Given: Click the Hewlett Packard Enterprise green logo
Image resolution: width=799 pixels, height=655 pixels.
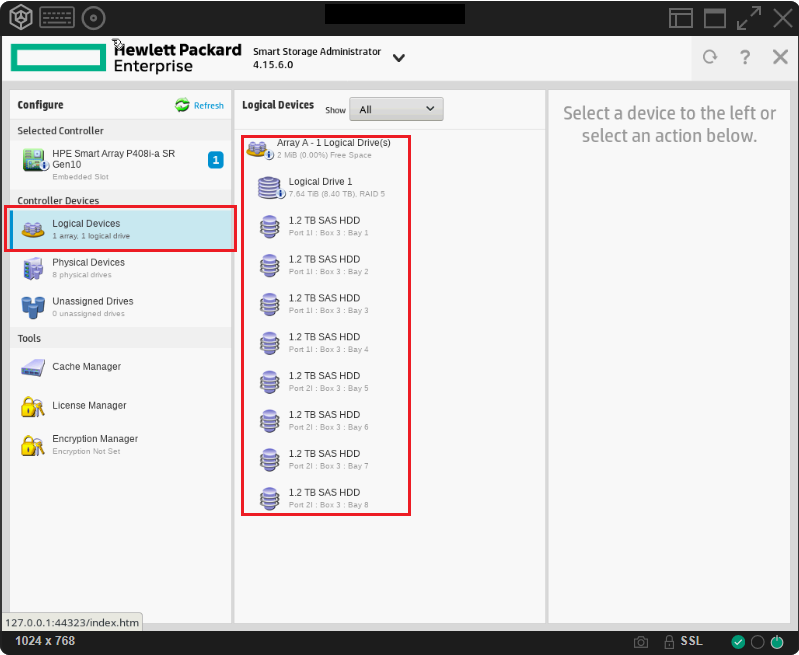Looking at the screenshot, I should 58,57.
